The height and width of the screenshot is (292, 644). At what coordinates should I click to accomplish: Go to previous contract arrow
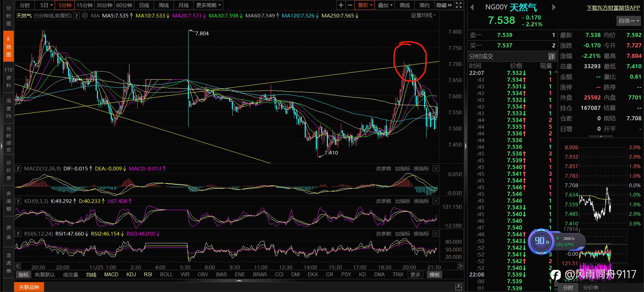tap(472, 7)
